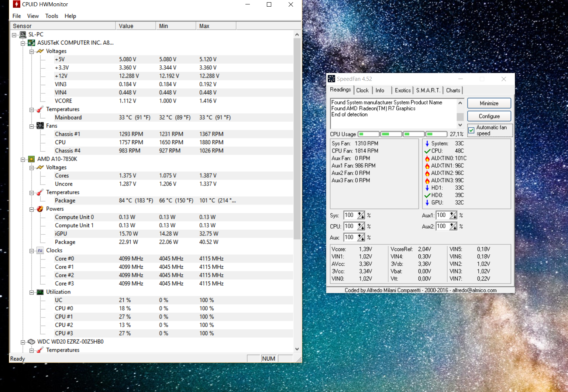Click the Powers flame icon

click(40, 209)
